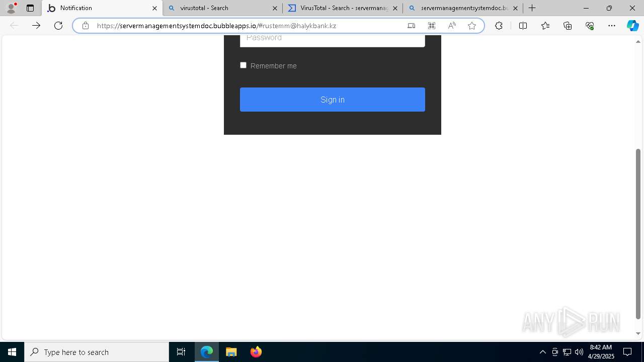This screenshot has height=362, width=644.
Task: Enable Read aloud in address bar
Action: point(451,26)
